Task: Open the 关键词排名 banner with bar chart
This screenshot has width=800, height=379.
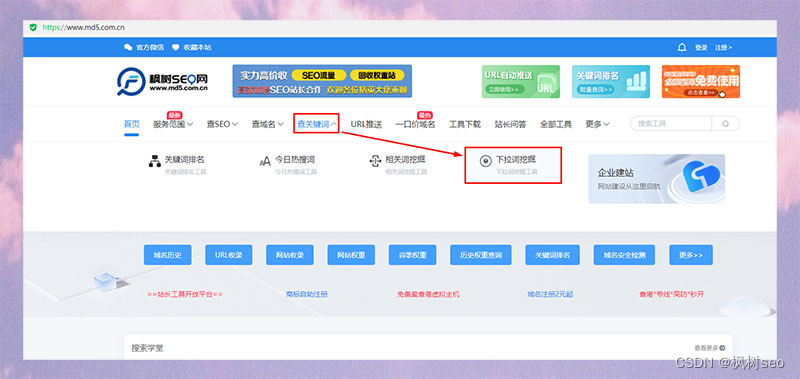Action: [x=611, y=81]
